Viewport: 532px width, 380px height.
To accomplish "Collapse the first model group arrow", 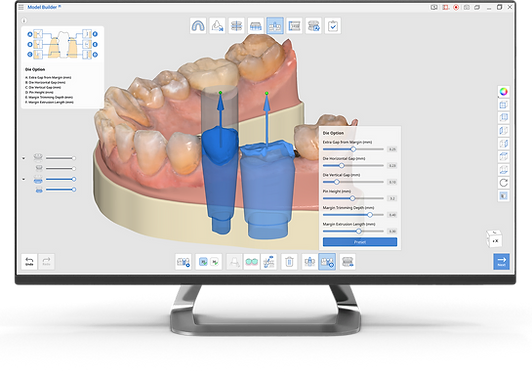I will tap(23, 158).
